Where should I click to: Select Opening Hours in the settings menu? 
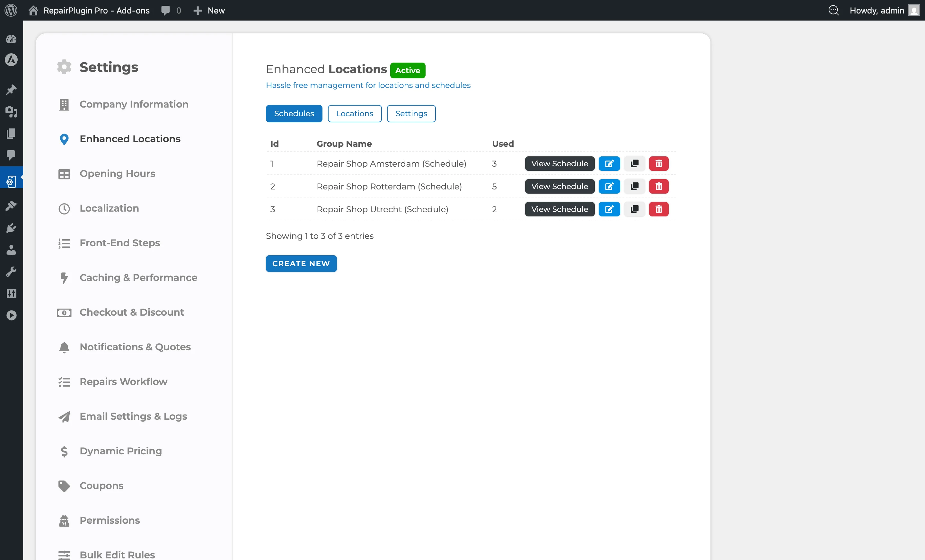pyautogui.click(x=117, y=173)
